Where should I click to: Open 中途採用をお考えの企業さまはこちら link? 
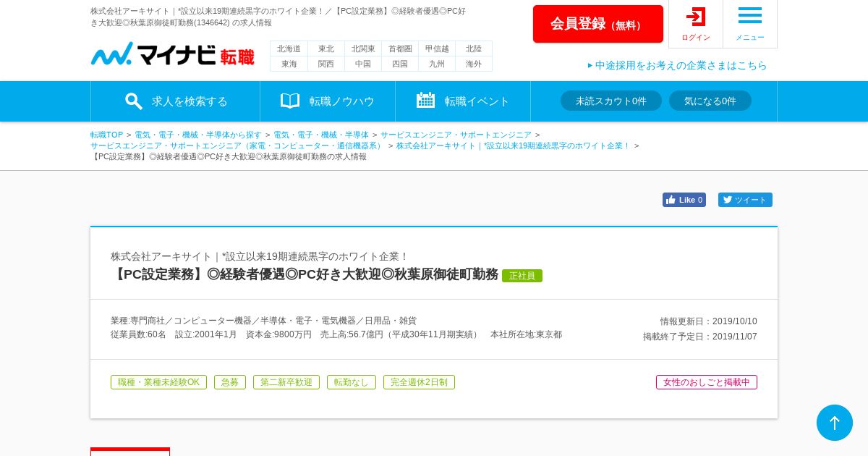(677, 65)
